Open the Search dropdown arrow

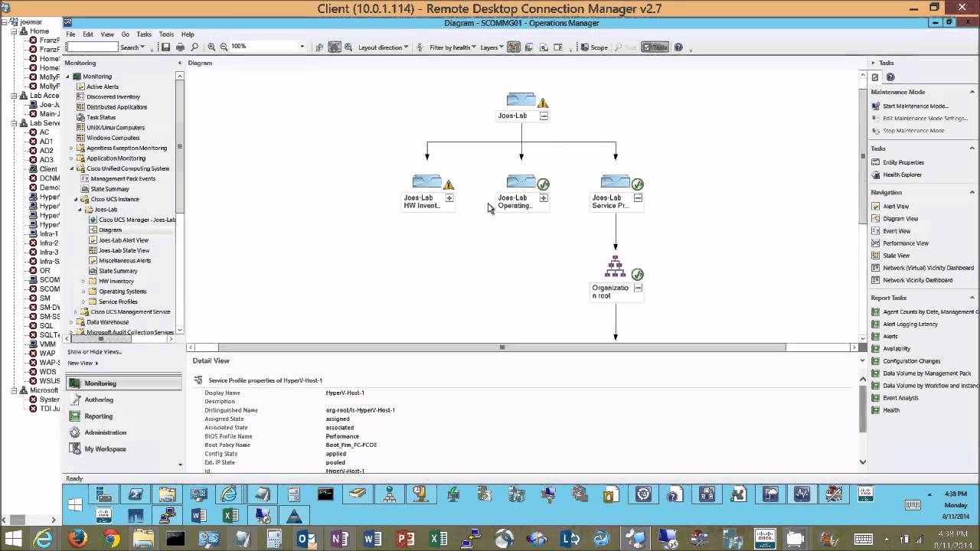point(144,47)
